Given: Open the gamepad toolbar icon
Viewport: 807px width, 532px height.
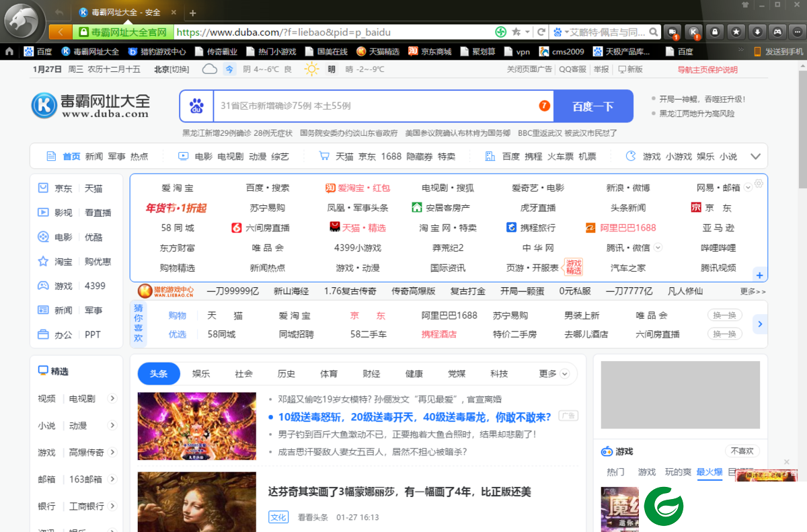Looking at the screenshot, I should pyautogui.click(x=778, y=32).
